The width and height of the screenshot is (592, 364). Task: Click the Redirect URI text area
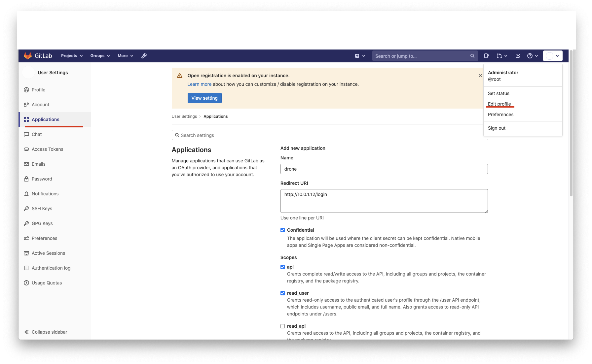(384, 201)
